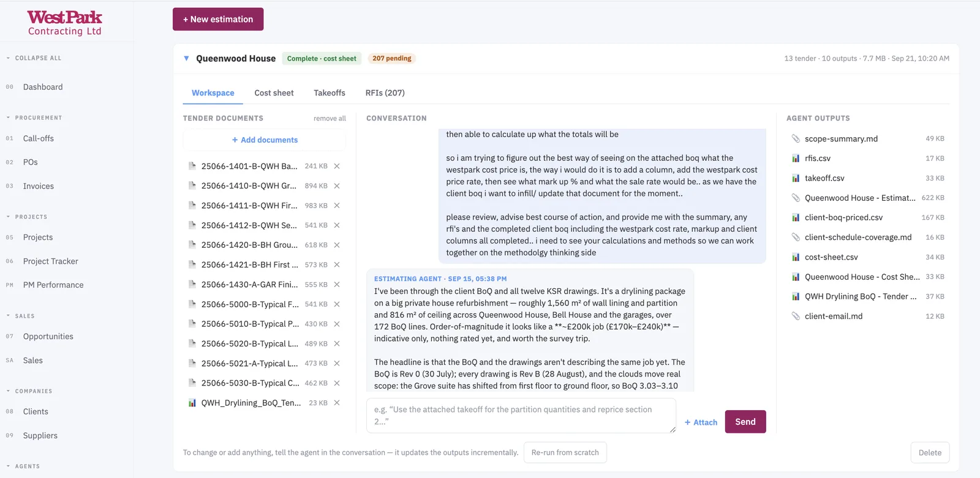Switch to the Cost sheet tab
980x478 pixels.
coord(274,93)
